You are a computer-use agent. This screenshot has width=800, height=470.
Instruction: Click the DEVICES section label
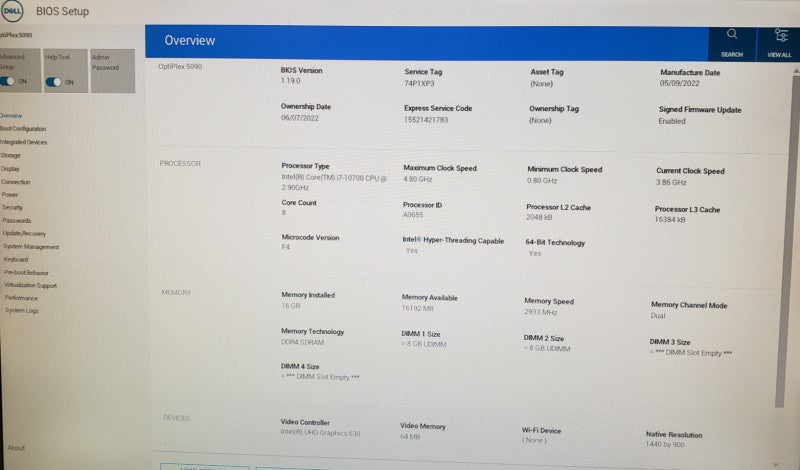pyautogui.click(x=177, y=418)
